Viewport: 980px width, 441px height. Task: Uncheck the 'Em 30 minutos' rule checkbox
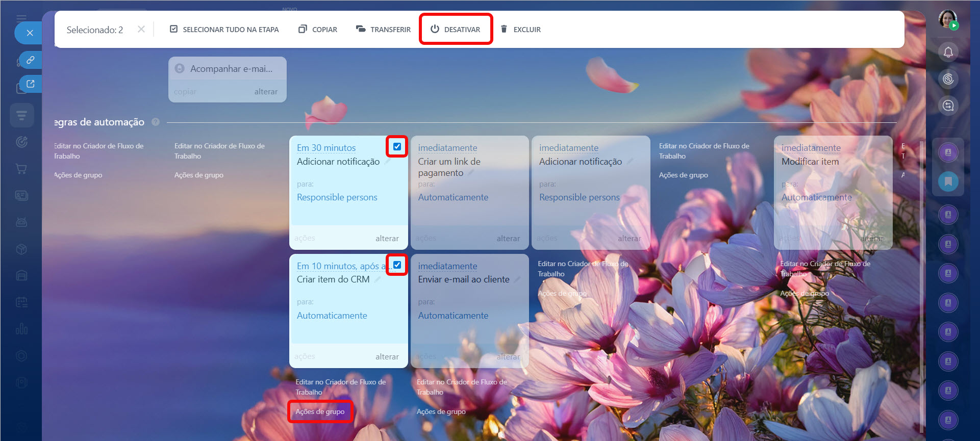tap(397, 147)
